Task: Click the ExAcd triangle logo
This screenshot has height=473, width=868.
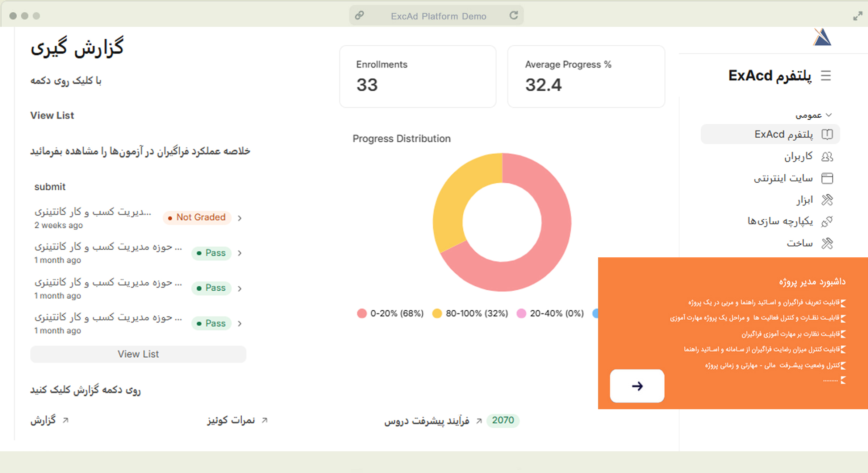Action: [x=822, y=37]
